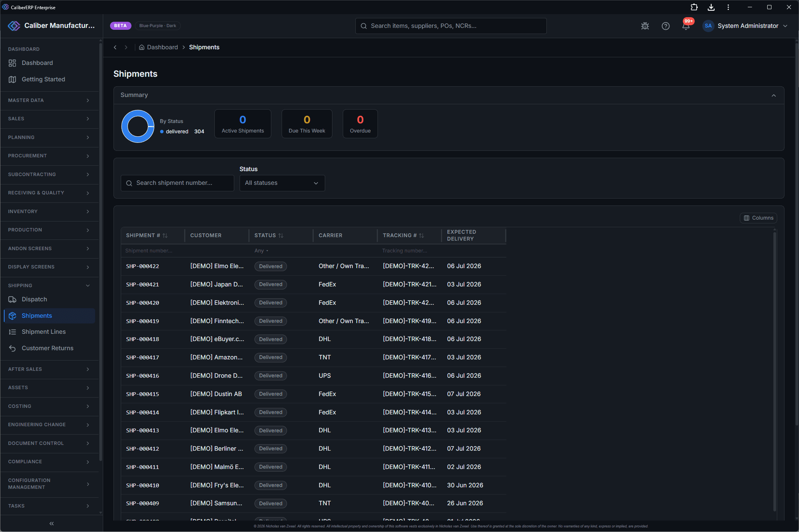Open Getting Started page
Image resolution: width=799 pixels, height=532 pixels.
click(x=49, y=79)
